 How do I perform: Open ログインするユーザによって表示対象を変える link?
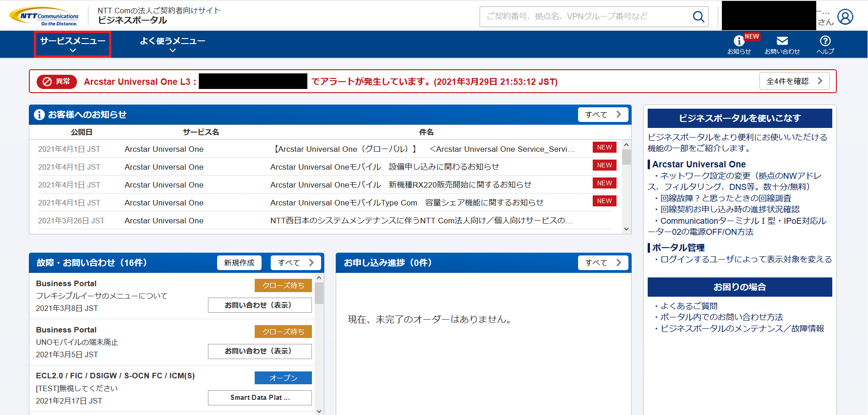tap(746, 260)
